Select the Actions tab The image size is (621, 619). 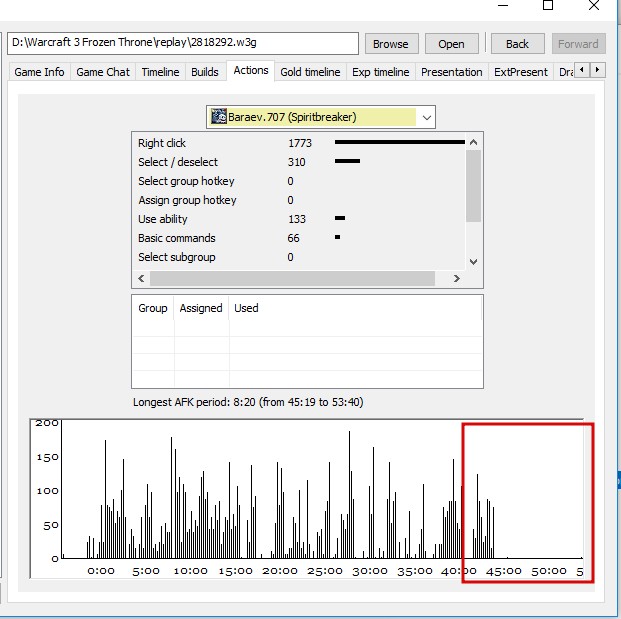[251, 70]
